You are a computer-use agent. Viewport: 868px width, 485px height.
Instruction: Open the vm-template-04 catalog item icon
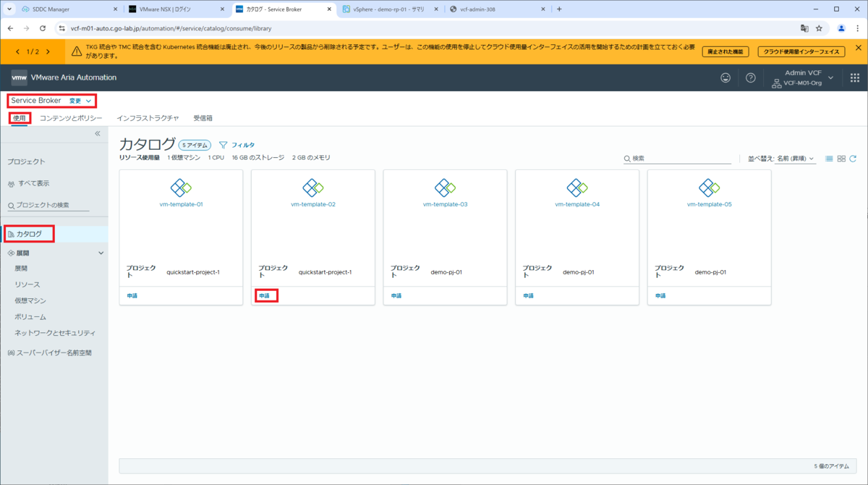point(577,188)
